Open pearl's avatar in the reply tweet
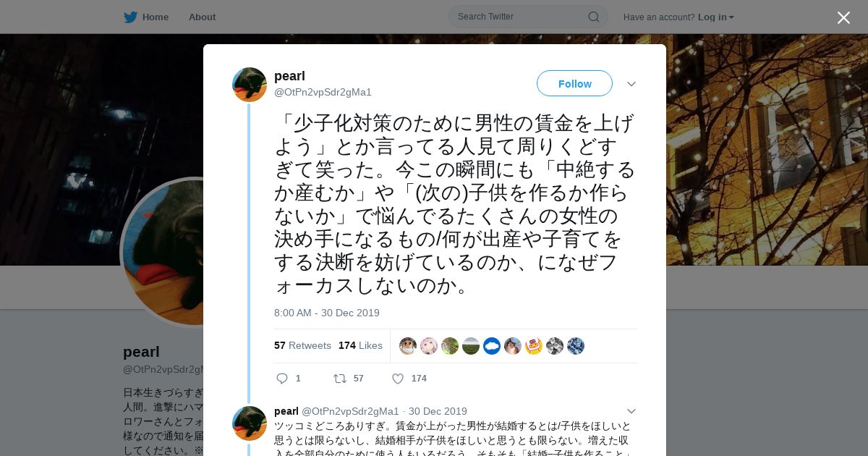Screen dimensions: 868x456 click(250, 423)
